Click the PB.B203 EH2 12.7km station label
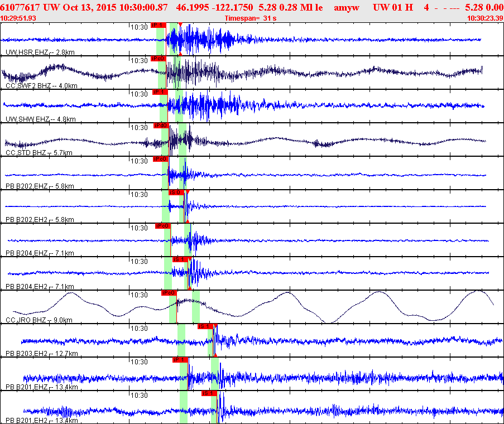This screenshot has width=504, height=424. click(42, 353)
